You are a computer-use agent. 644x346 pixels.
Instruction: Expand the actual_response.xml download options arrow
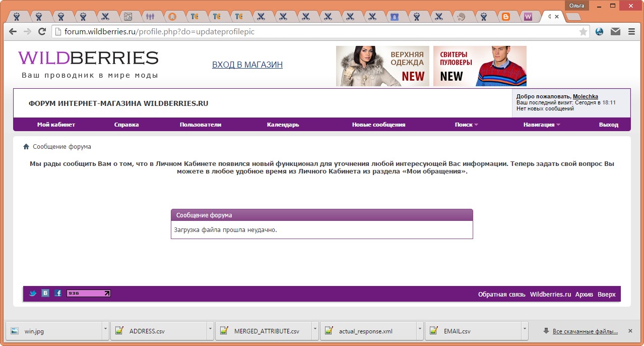point(420,331)
